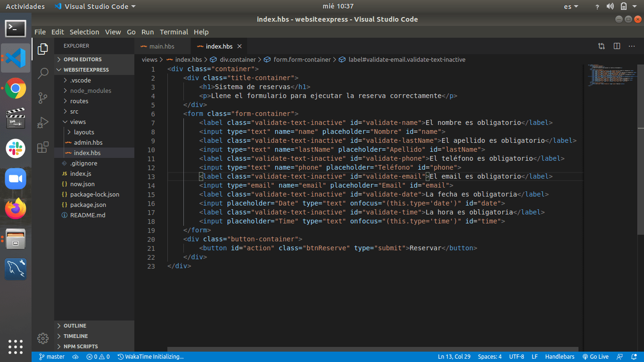Open package.json in the explorer
The width and height of the screenshot is (644, 362).
click(x=88, y=205)
